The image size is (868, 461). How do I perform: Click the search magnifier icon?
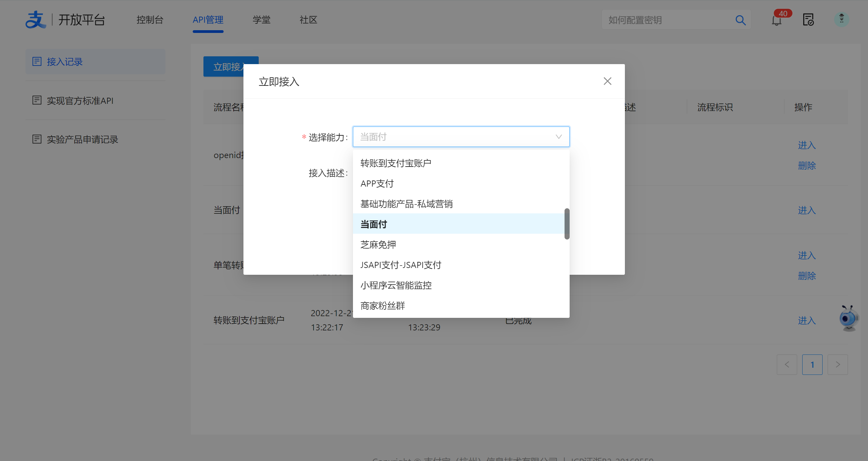[x=740, y=20]
